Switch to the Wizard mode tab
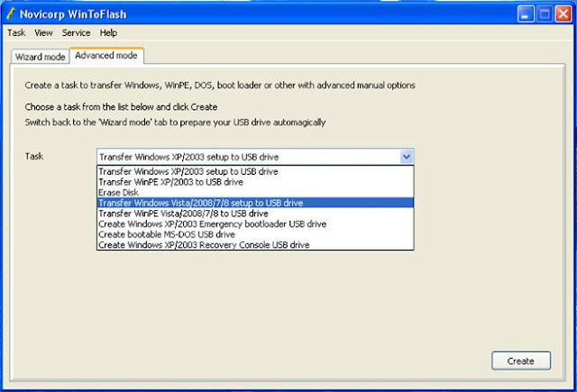The image size is (577, 392). (40, 57)
